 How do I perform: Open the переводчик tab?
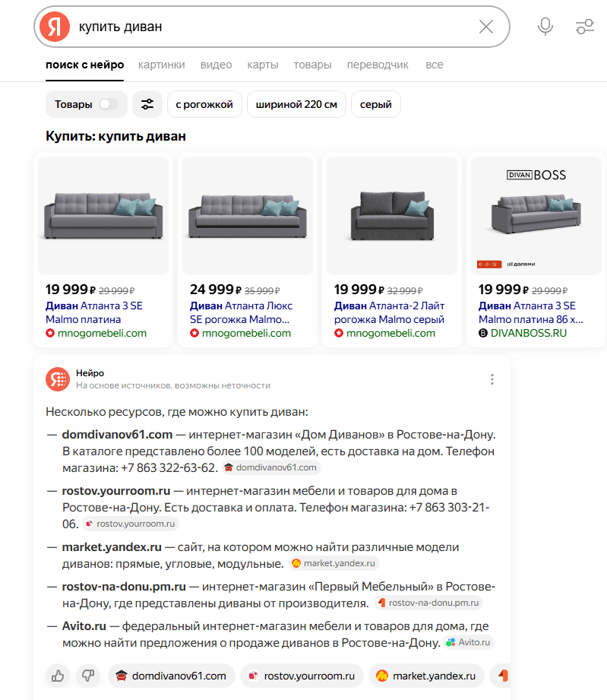point(378,65)
